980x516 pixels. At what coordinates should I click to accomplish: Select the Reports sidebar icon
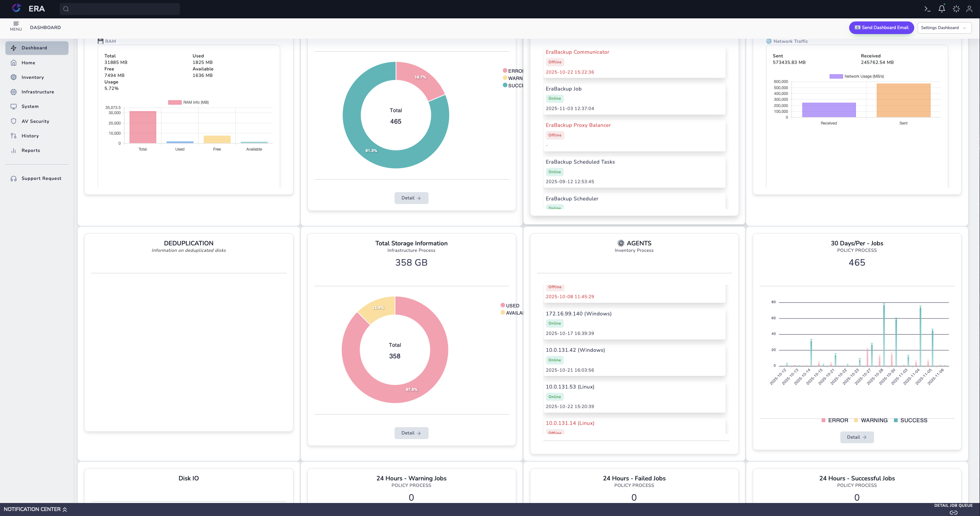(14, 150)
